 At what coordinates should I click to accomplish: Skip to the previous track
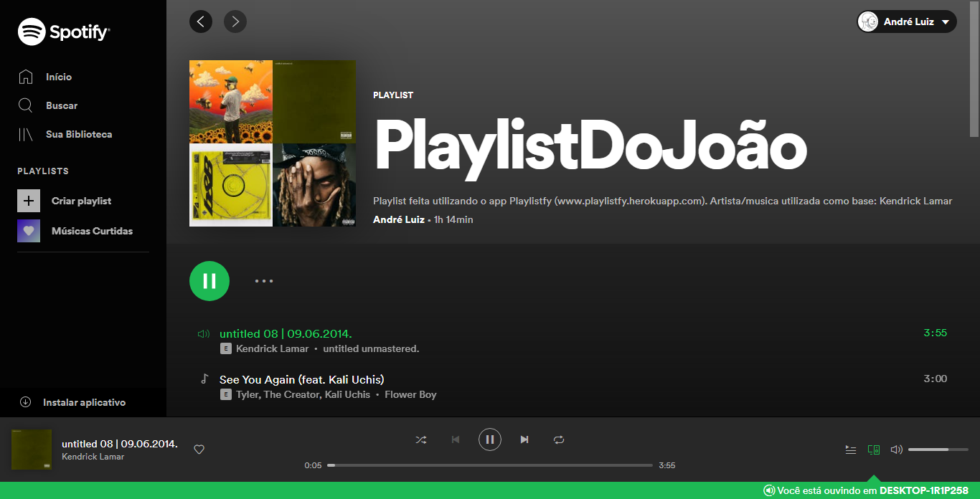click(456, 439)
